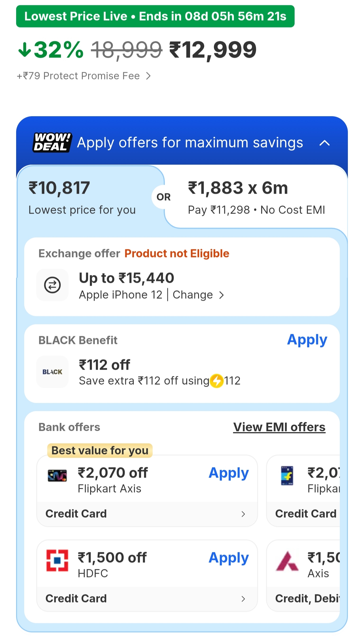
Task: Click the Axis bank logo icon
Action: (287, 561)
